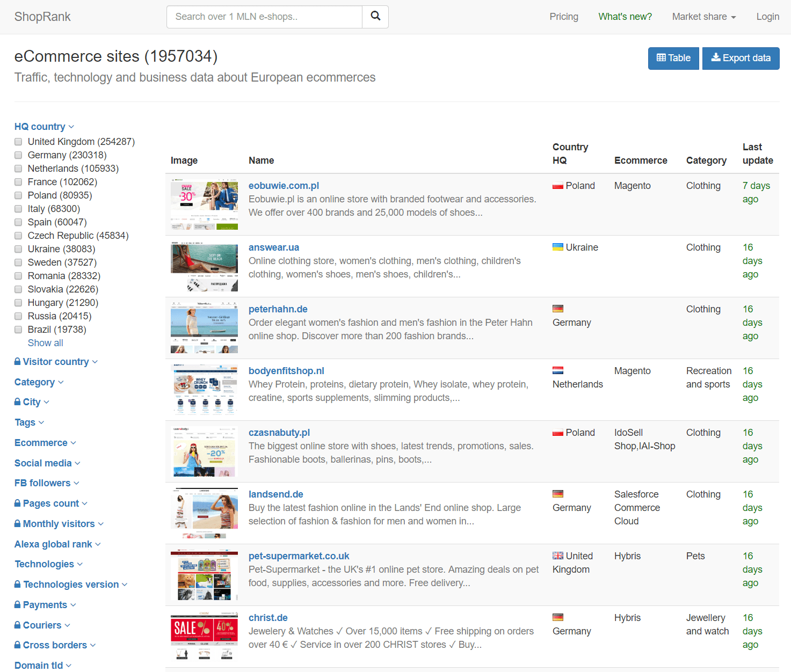Screen dimensions: 791x672
Task: Check the Italy country filter
Action: coord(18,209)
